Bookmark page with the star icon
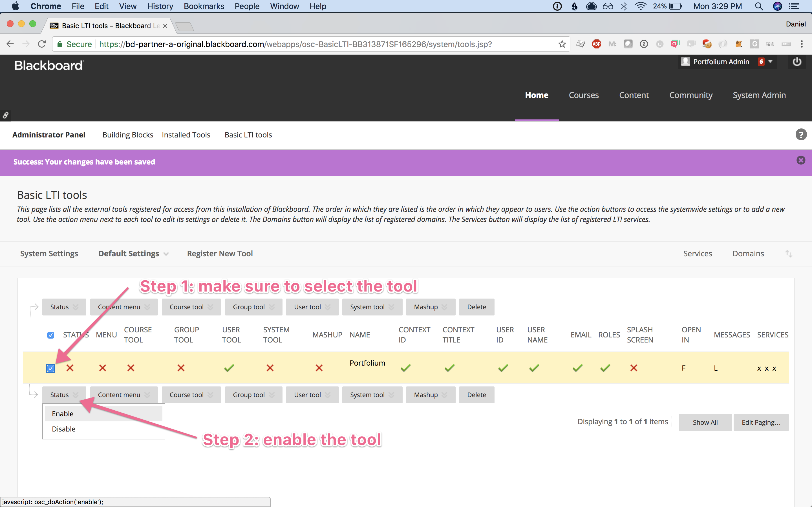 562,44
